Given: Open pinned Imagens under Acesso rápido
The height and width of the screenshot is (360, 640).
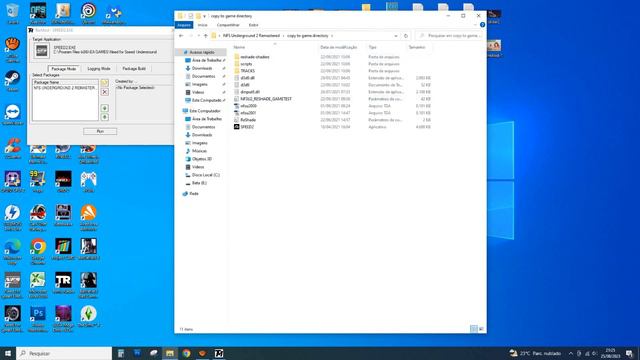Looking at the screenshot, I should 199,84.
